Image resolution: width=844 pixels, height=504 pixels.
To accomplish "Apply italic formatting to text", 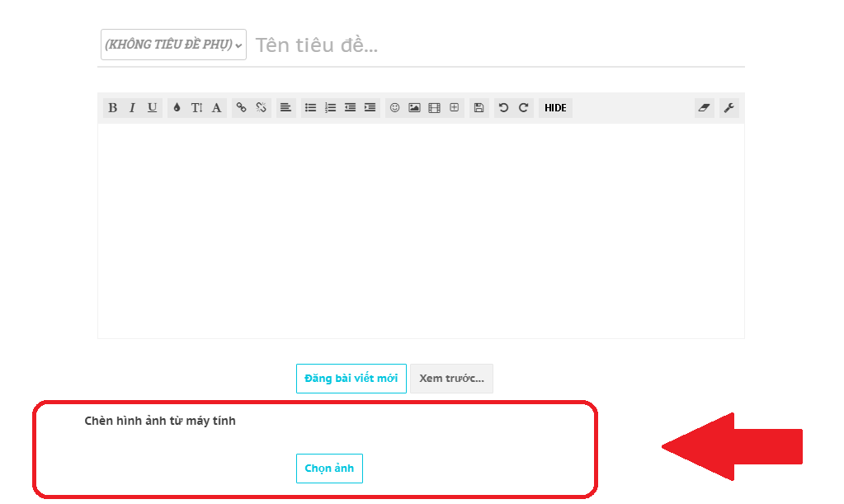I will (x=132, y=107).
